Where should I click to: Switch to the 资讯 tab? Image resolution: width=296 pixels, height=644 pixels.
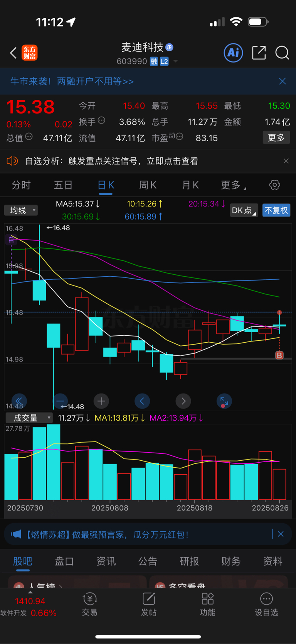coord(106,561)
